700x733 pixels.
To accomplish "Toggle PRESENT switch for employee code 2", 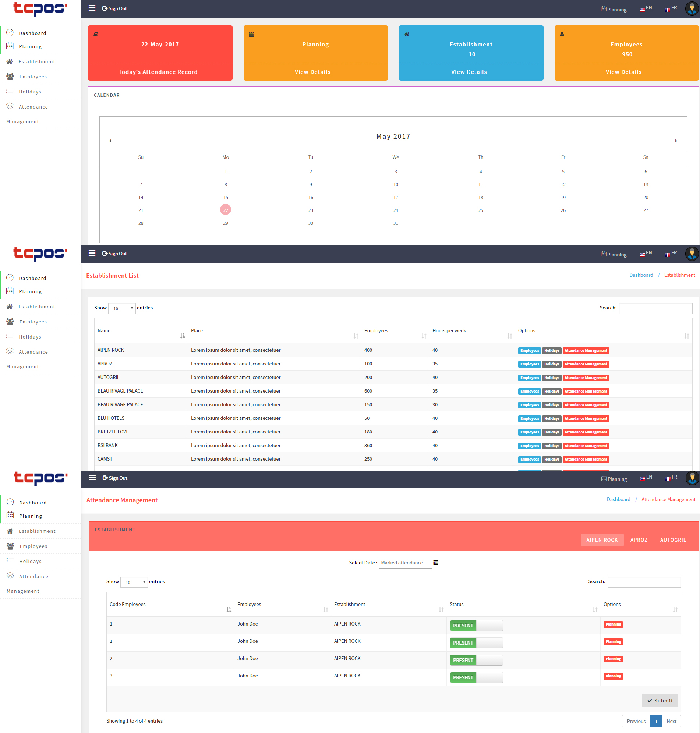I will click(476, 660).
